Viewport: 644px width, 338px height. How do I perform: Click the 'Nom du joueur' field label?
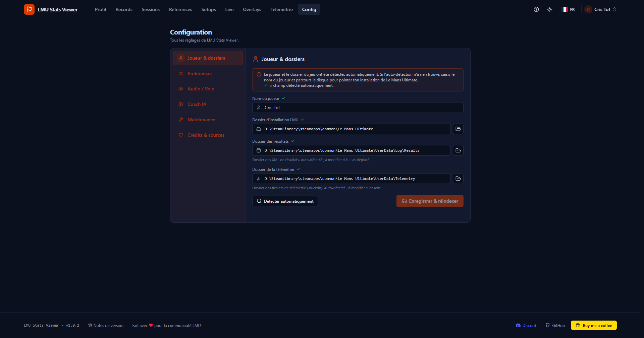[x=266, y=98]
